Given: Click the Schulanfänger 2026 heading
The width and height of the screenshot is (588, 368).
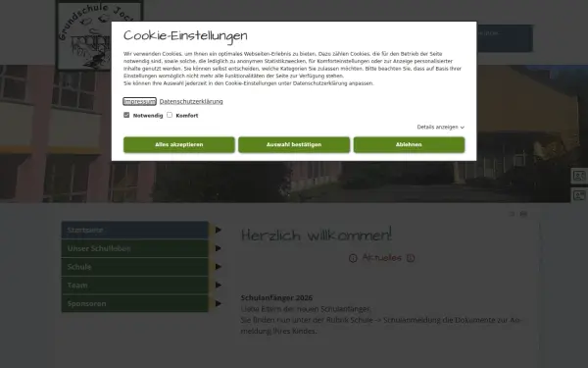Looking at the screenshot, I should [276, 297].
